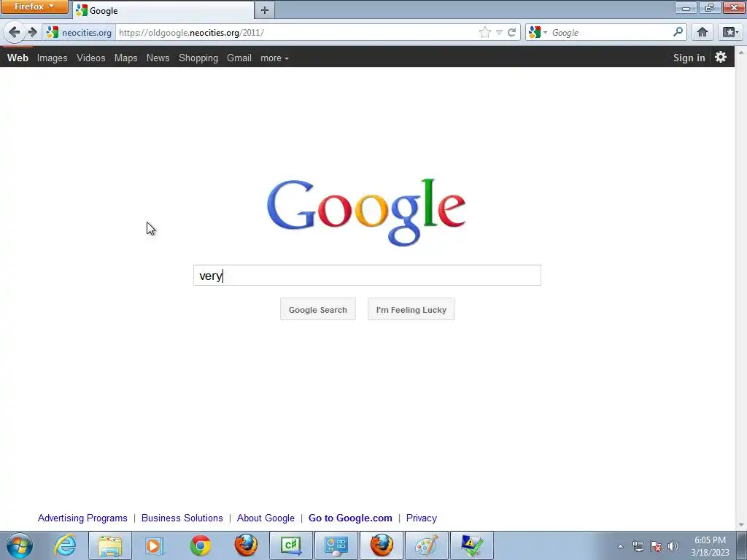Click the Google Search button
747x560 pixels.
click(x=318, y=309)
